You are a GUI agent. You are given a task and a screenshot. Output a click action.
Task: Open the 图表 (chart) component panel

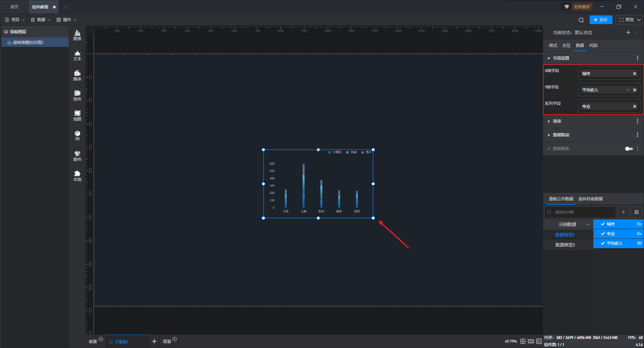(77, 35)
